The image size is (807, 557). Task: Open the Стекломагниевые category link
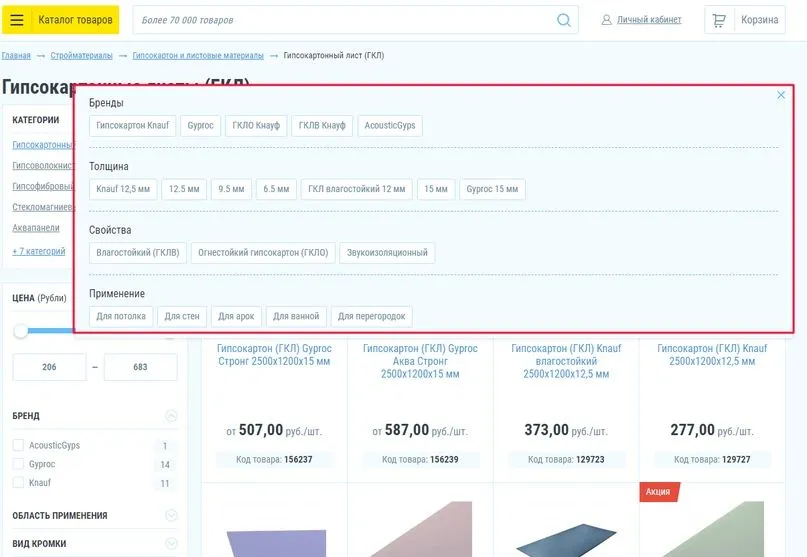[x=43, y=207]
